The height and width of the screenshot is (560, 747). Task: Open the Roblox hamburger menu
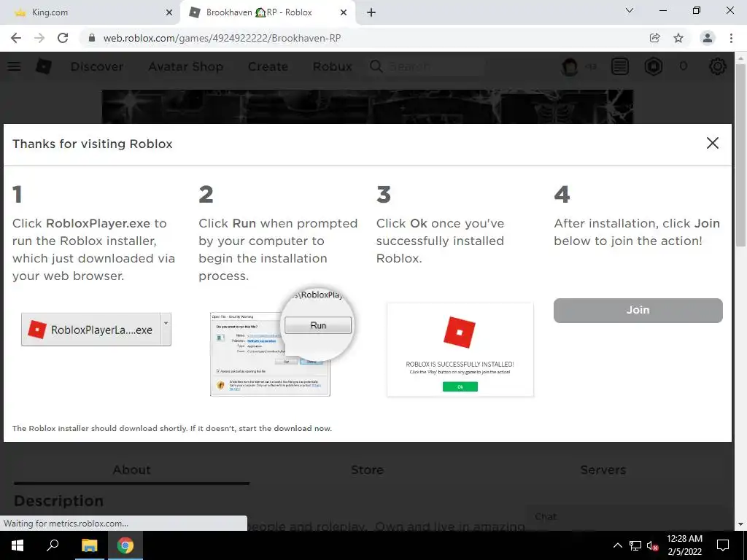click(14, 66)
